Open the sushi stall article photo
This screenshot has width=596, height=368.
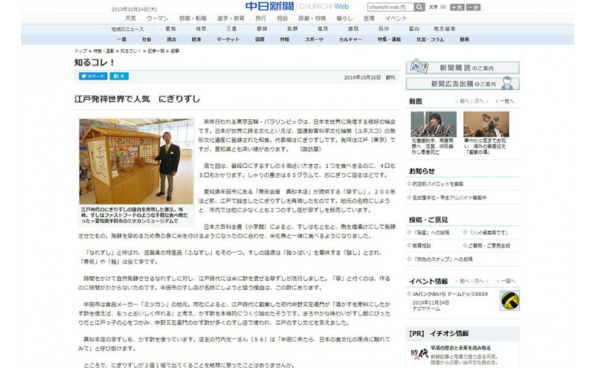(136, 161)
